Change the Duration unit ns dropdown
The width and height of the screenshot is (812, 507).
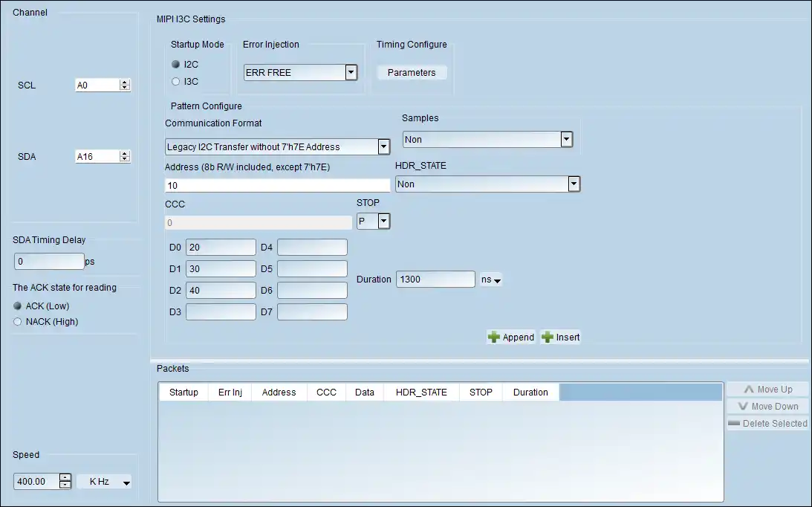(491, 280)
